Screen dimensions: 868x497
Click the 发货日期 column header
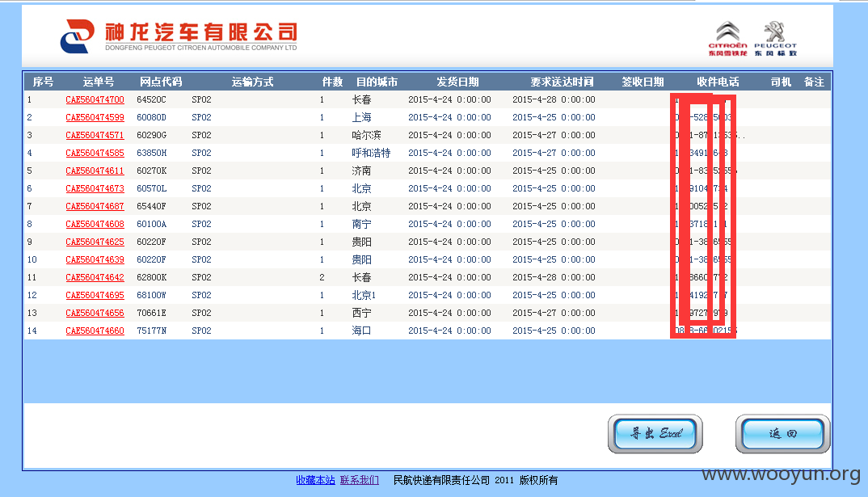click(x=457, y=82)
